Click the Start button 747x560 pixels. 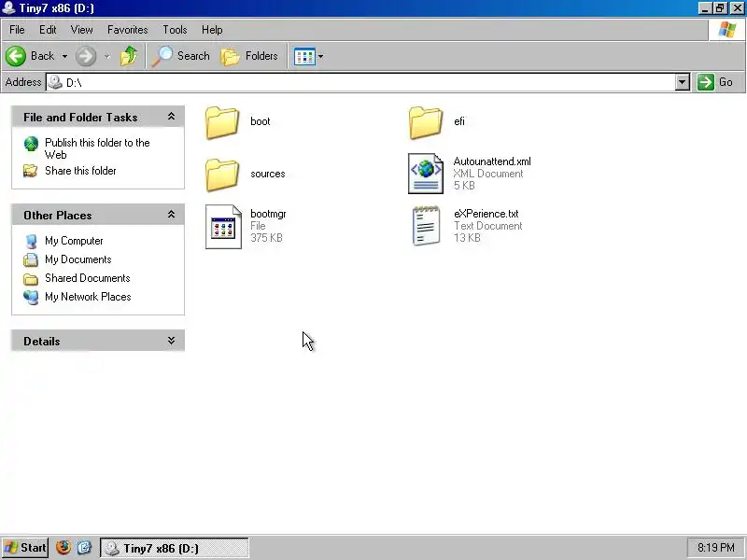click(x=25, y=548)
